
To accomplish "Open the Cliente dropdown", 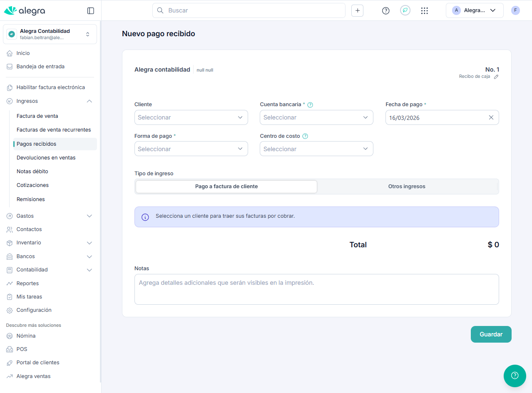I will (191, 117).
